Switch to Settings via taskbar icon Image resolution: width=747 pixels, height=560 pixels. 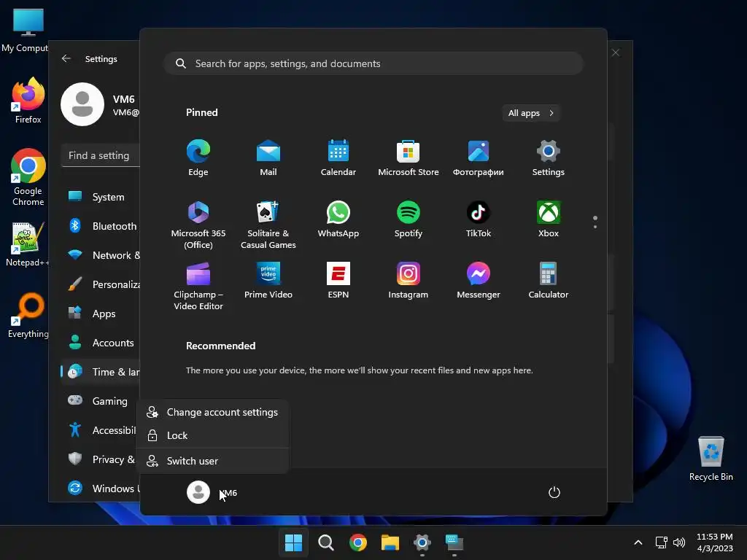point(422,542)
